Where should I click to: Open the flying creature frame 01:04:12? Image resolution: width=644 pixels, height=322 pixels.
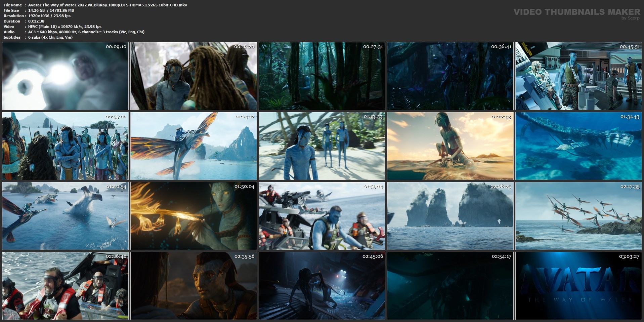194,146
